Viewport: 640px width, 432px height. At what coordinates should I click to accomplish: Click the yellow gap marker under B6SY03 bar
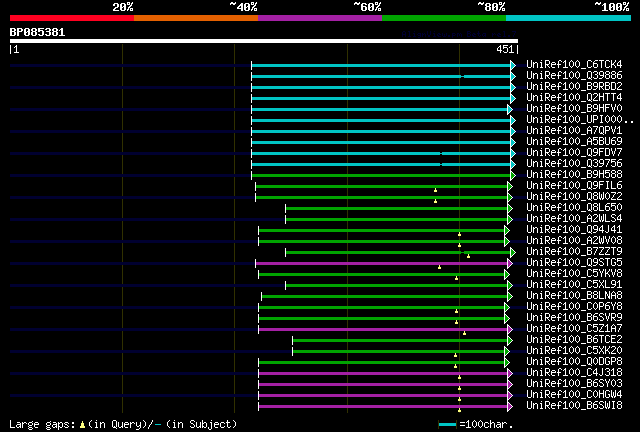pyautogui.click(x=459, y=388)
